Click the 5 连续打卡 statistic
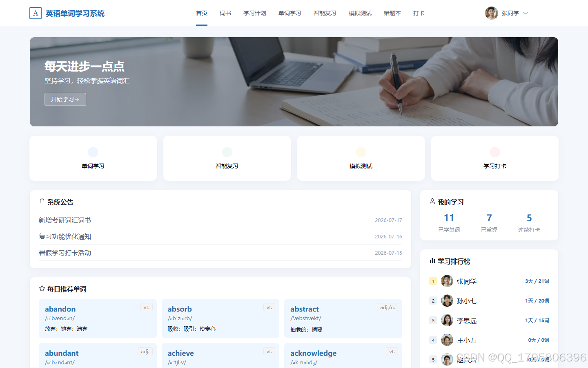This screenshot has width=588, height=368. click(529, 223)
